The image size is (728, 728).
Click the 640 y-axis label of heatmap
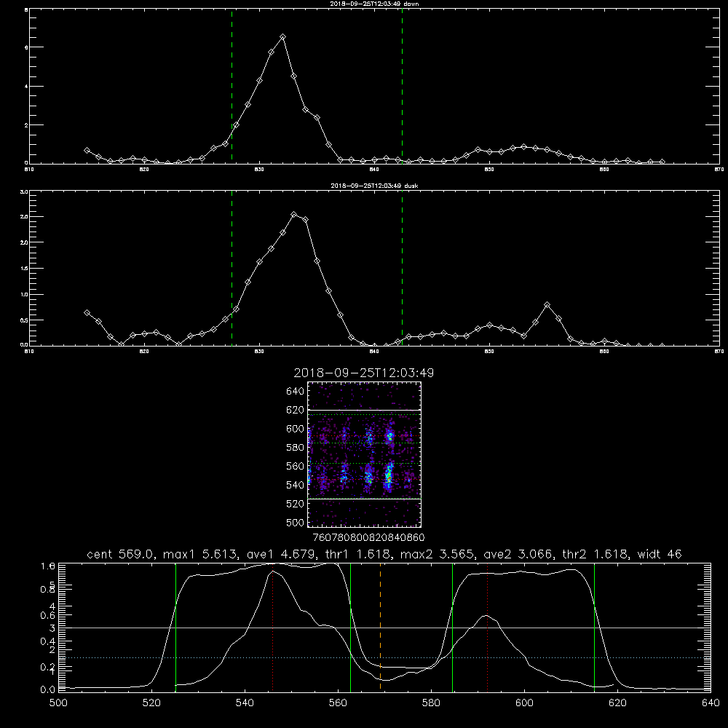click(296, 392)
